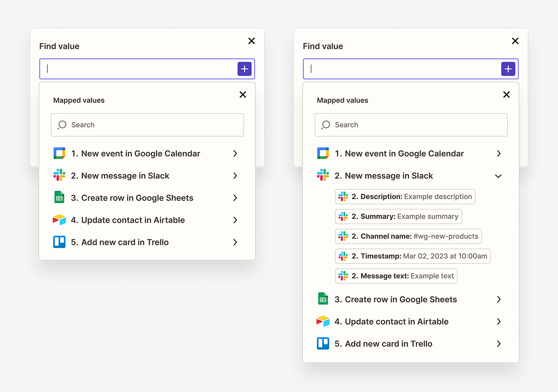
Task: Click Google Calendar icon in left list
Action: pyautogui.click(x=59, y=153)
